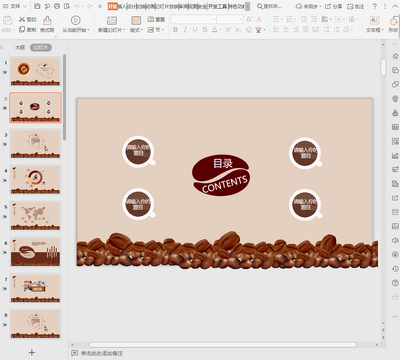Open the chart icon in right sidebar
This screenshot has width=400, height=360.
pos(395,155)
